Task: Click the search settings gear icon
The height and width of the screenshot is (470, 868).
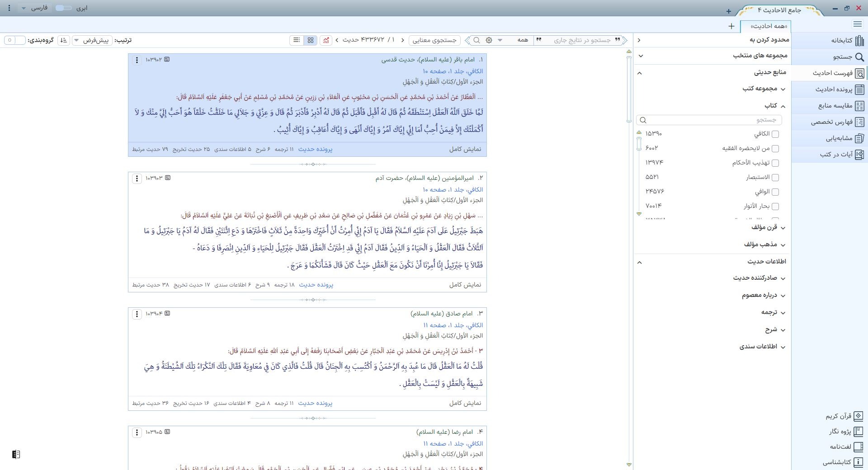Action: (489, 40)
